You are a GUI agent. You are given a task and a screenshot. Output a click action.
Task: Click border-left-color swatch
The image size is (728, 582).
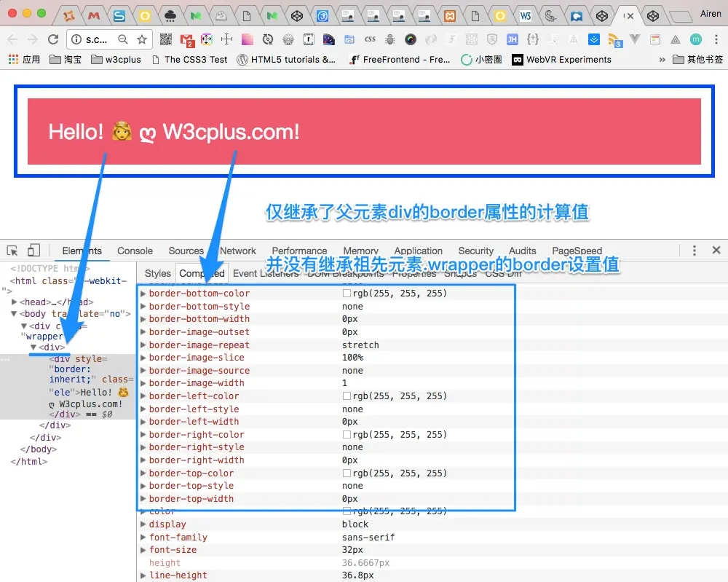347,396
